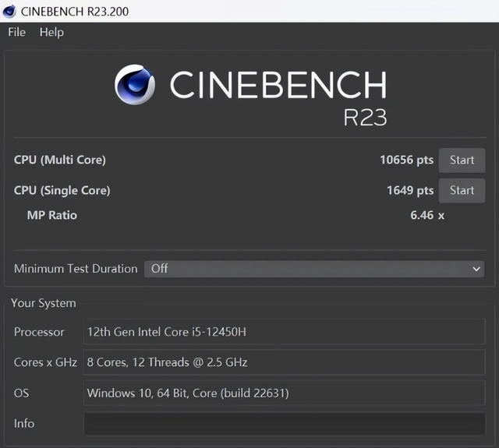Click the CINEBENCH R23.200 window title
This screenshot has width=499, height=448.
point(75,12)
